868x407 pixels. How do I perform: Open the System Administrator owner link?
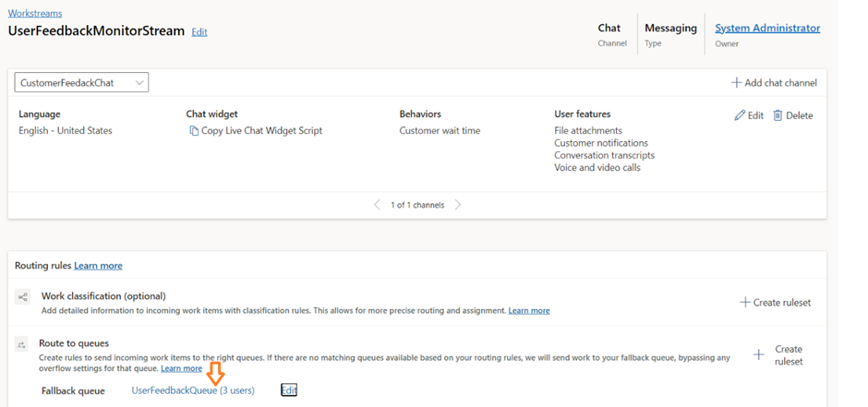coord(766,29)
